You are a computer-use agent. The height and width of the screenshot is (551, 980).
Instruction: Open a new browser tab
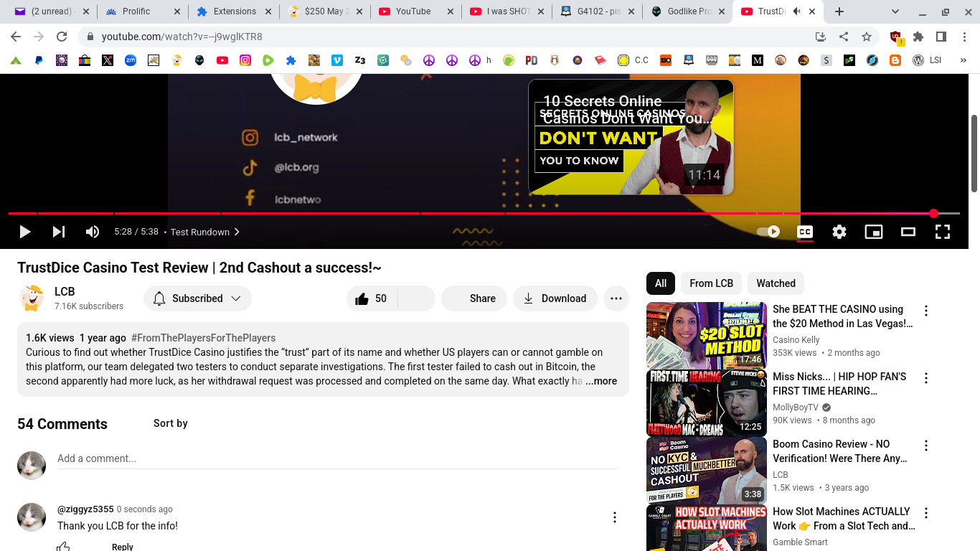point(839,11)
